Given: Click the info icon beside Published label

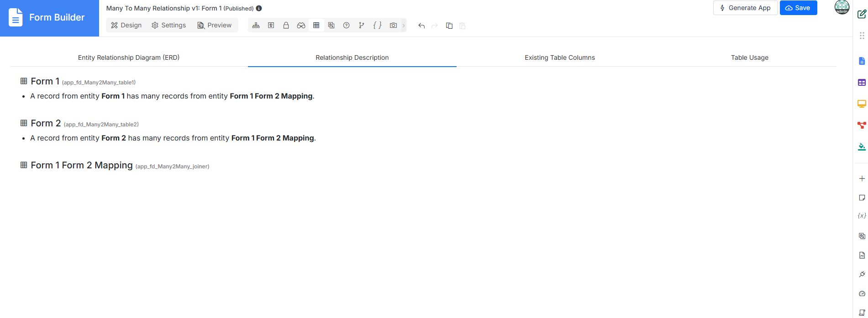Looking at the screenshot, I should coord(259,8).
